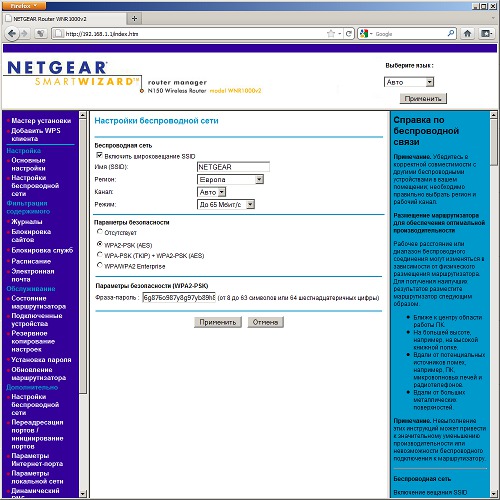The width and height of the screenshot is (500, 500).
Task: Select the WPA/WPA2 Enterprise radio button
Action: [99, 265]
